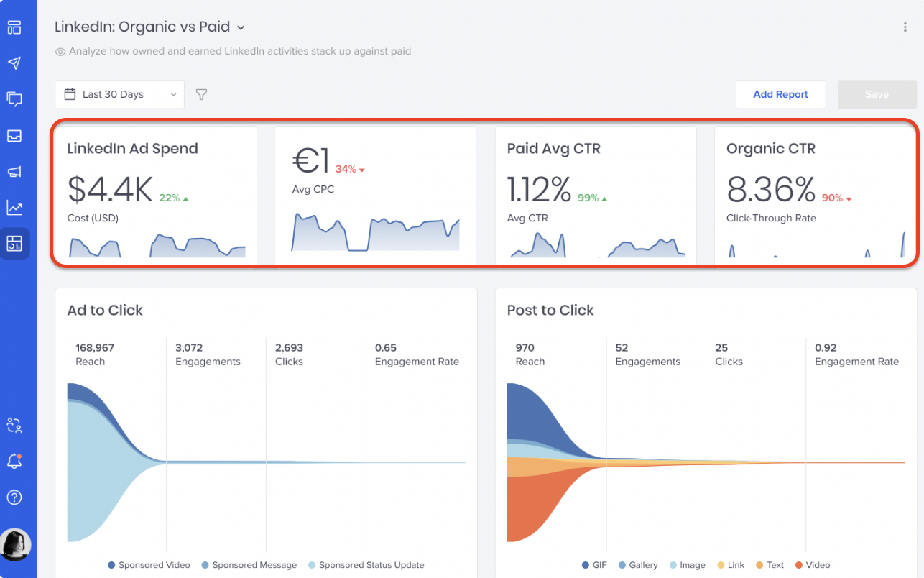Open the three-dot more options menu
Screen dimensions: 924x578
tap(905, 27)
